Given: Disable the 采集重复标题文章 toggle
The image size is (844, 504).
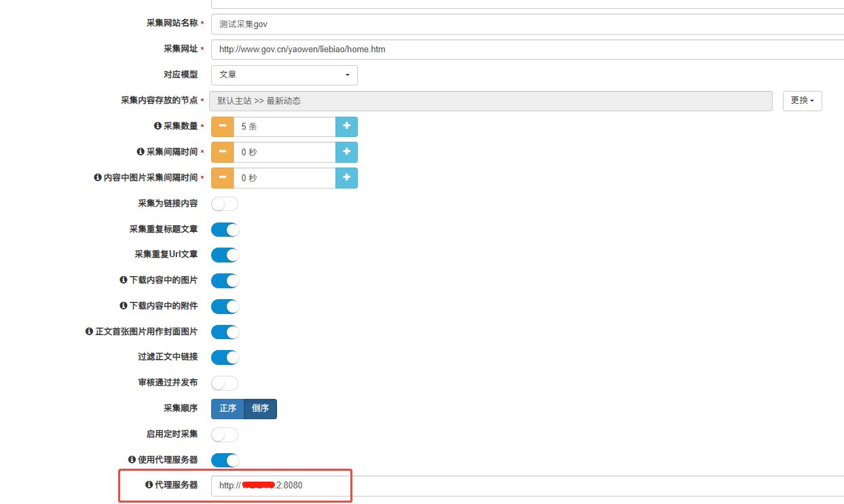Looking at the screenshot, I should 225,230.
